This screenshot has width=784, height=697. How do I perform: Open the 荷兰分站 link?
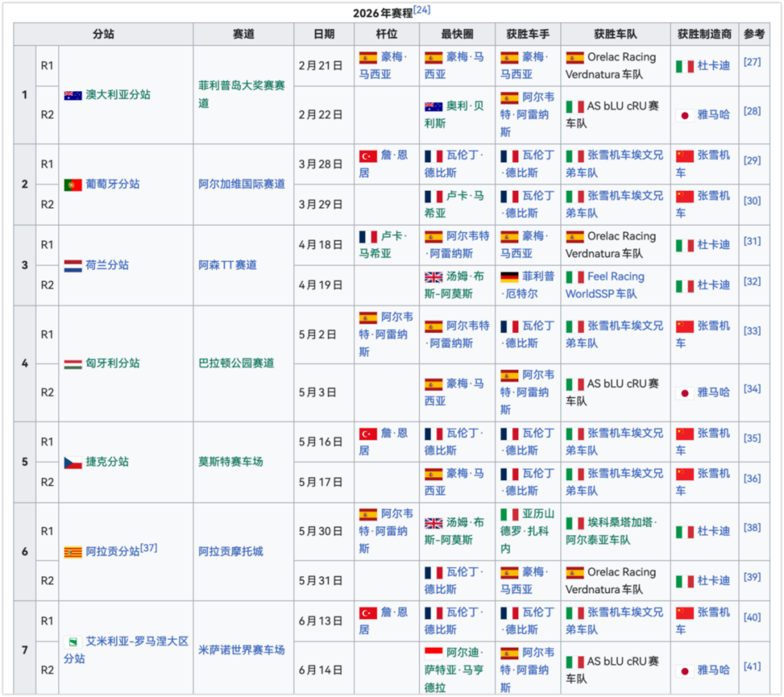pyautogui.click(x=107, y=265)
